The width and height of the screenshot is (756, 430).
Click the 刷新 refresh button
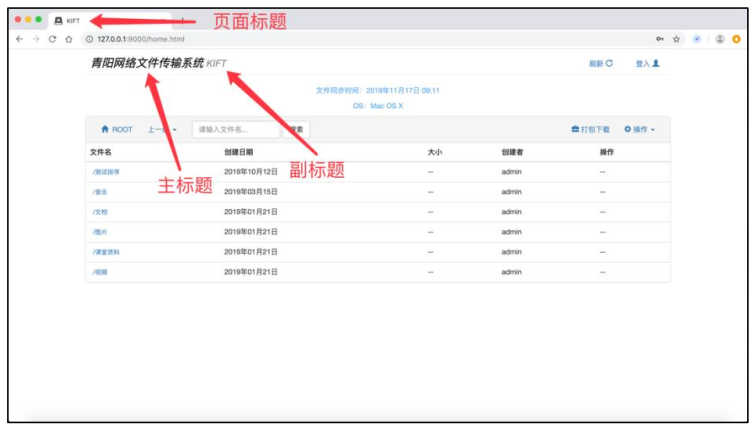tap(600, 64)
